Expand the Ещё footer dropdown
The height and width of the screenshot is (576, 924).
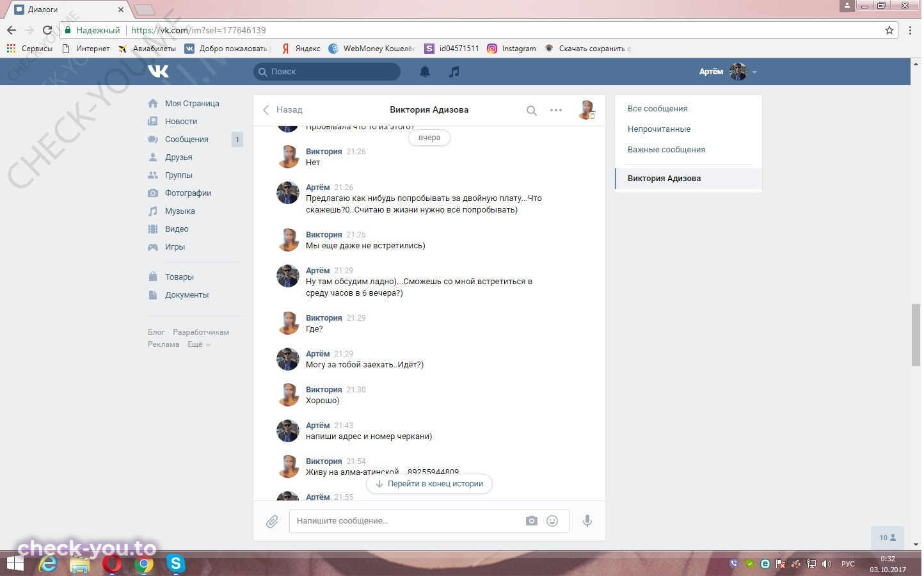(198, 344)
